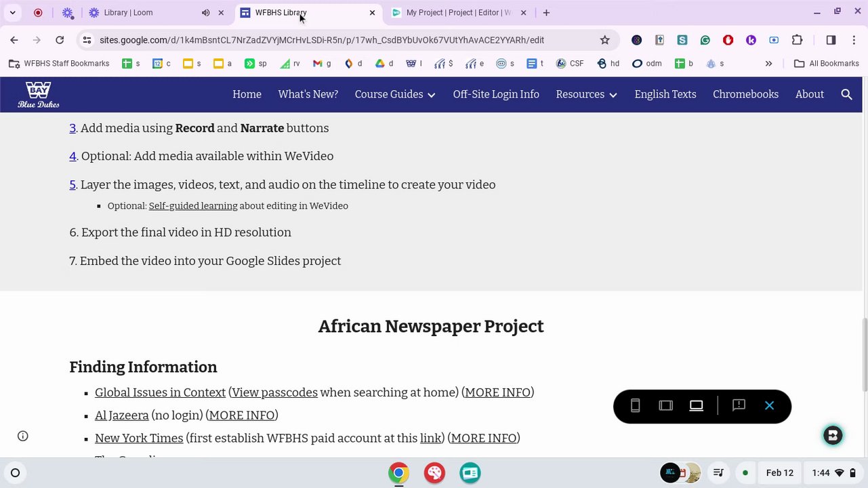Viewport: 868px width, 488px height.
Task: Click the Bay Blue Dukes logo
Action: click(39, 95)
